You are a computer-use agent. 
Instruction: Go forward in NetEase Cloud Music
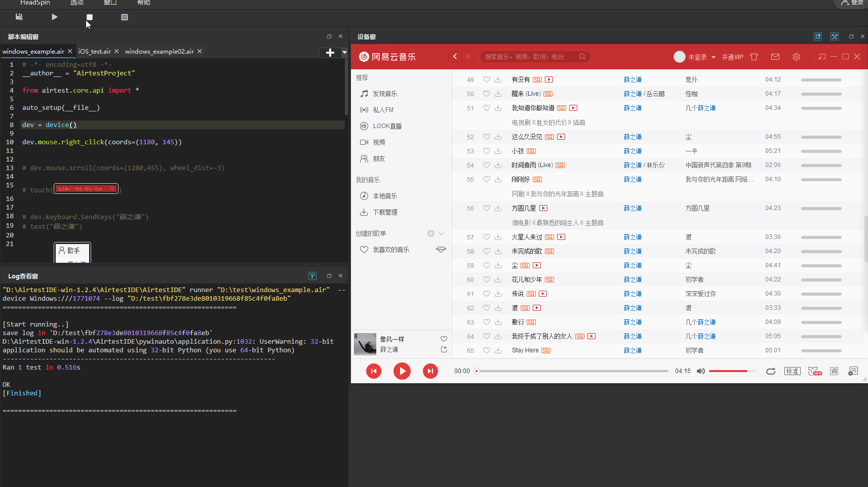[x=468, y=57]
